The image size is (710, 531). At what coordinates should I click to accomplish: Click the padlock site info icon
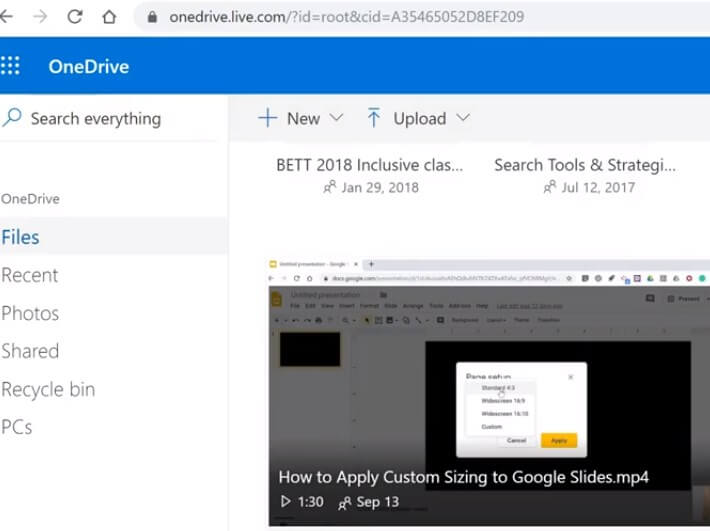pos(152,17)
